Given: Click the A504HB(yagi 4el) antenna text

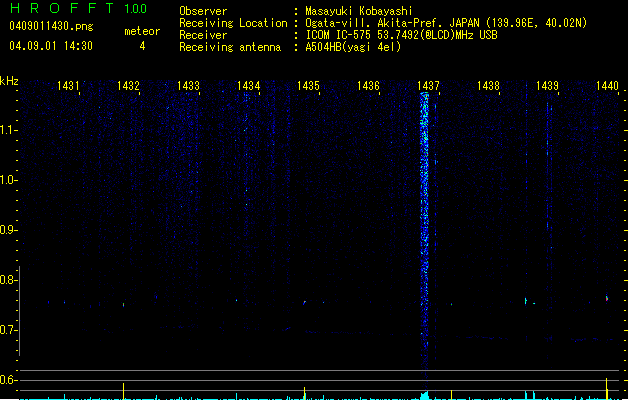Looking at the screenshot, I should click(353, 47).
